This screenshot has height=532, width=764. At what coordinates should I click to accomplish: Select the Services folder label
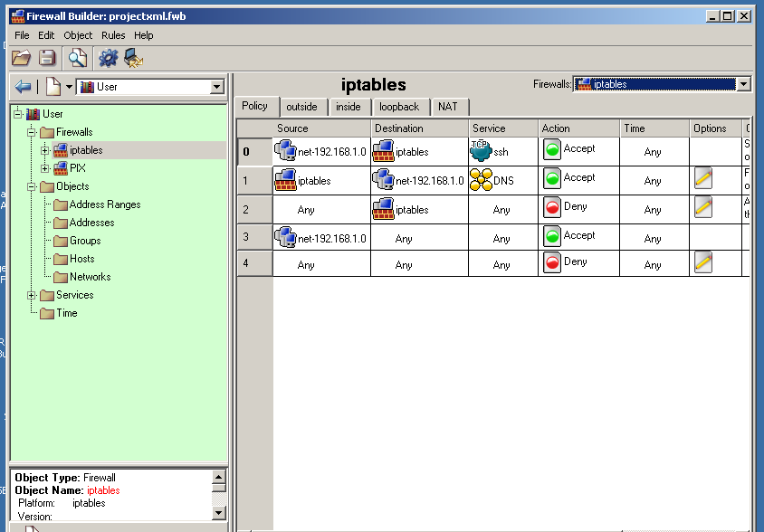click(x=75, y=295)
